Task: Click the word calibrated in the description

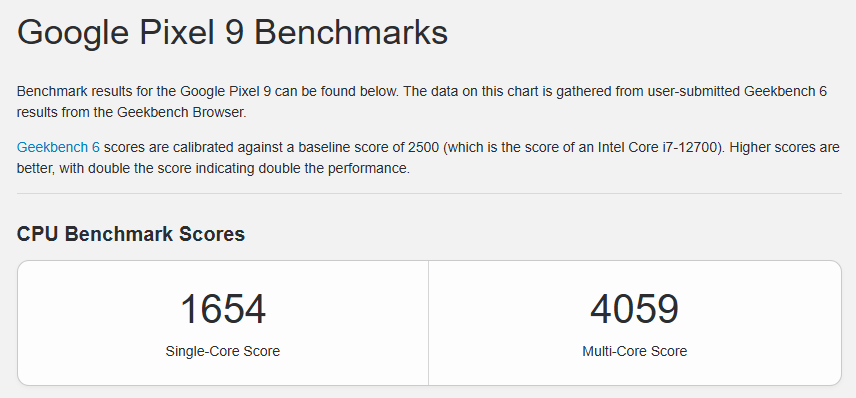Action: [x=200, y=147]
